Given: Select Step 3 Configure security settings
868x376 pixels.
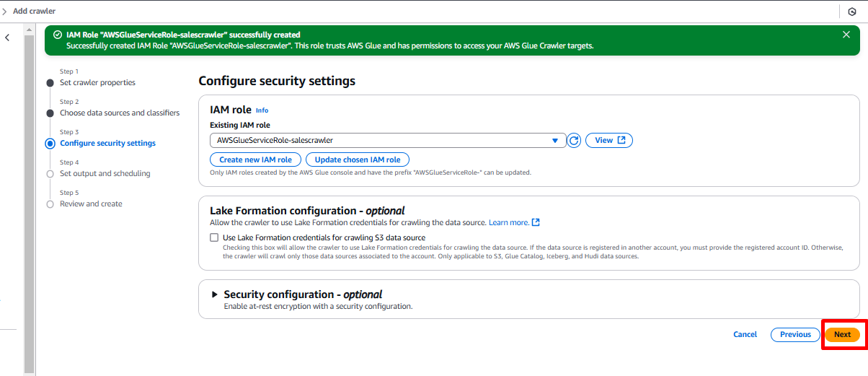Looking at the screenshot, I should [107, 143].
